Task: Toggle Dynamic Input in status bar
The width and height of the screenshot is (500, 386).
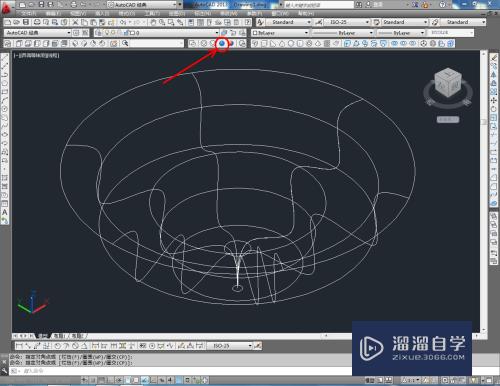Action: [161, 380]
